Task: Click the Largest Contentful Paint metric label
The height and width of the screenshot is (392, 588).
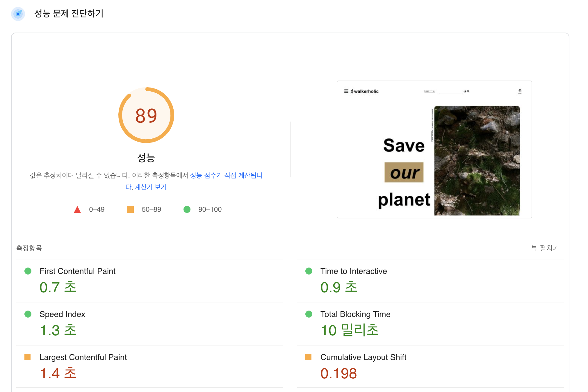Action: point(83,357)
